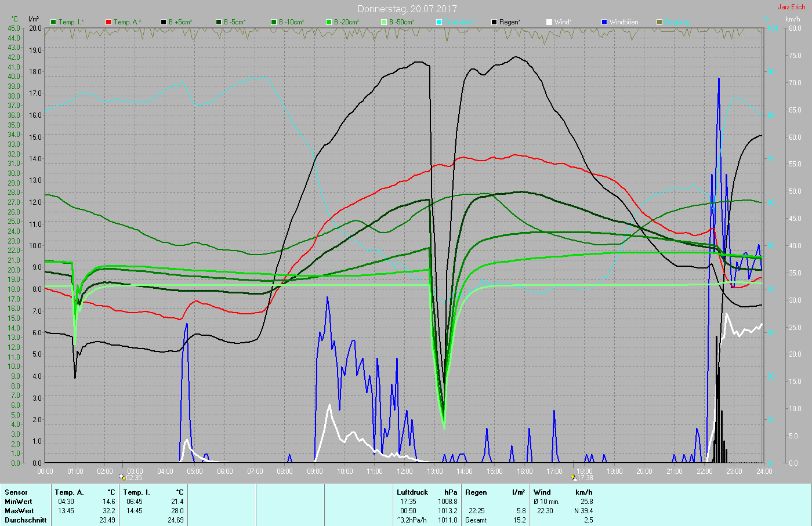Viewport: 812px width, 526px height.
Task: Click the date title Donnerstag, 20.07.2017
Action: pos(407,9)
